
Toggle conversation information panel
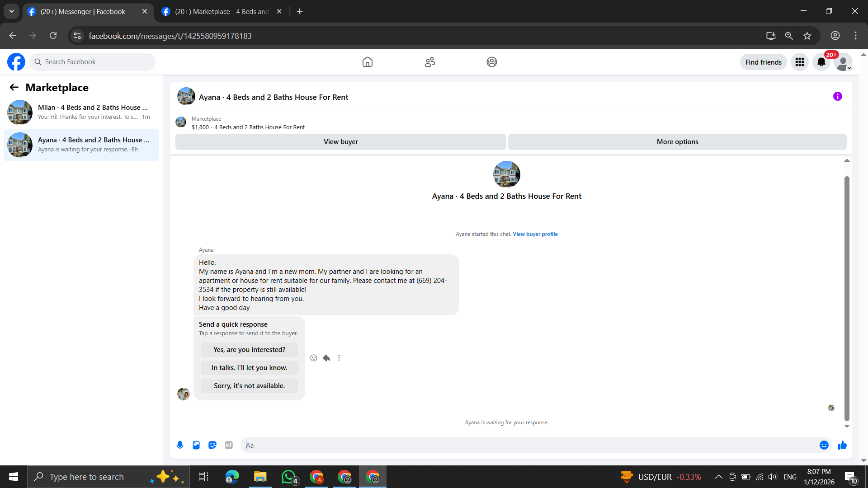pyautogui.click(x=837, y=96)
